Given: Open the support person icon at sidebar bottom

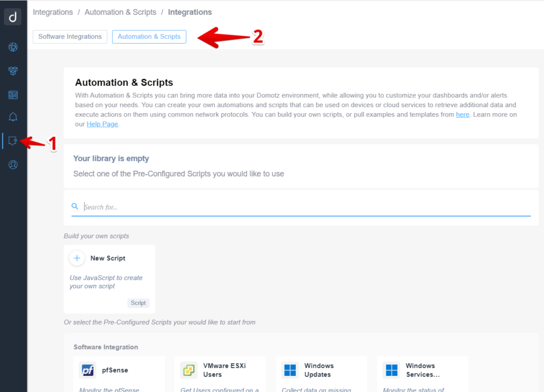Looking at the screenshot, I should [13, 164].
